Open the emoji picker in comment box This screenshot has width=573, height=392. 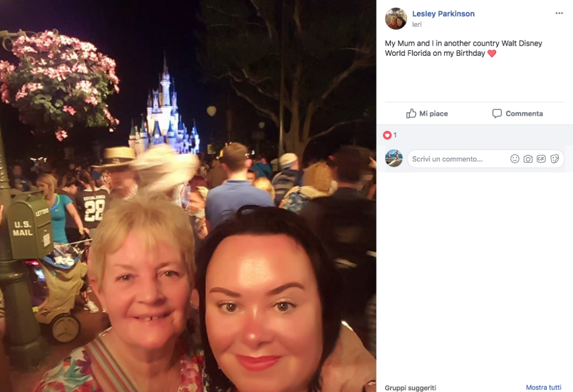515,159
